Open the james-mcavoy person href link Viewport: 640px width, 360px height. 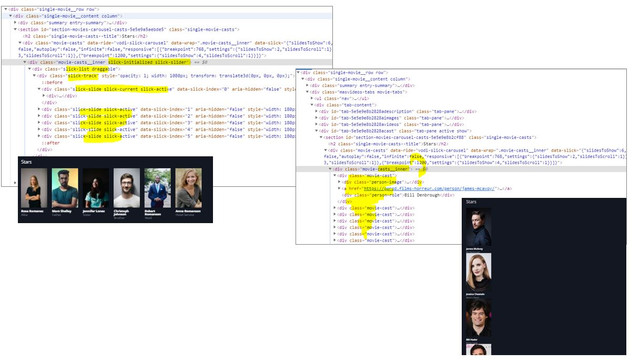[x=429, y=189]
